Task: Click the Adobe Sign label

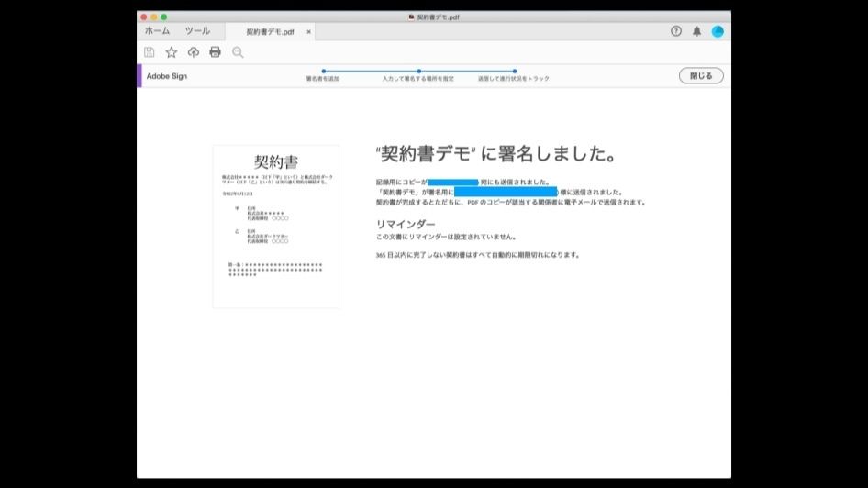Action: (167, 76)
